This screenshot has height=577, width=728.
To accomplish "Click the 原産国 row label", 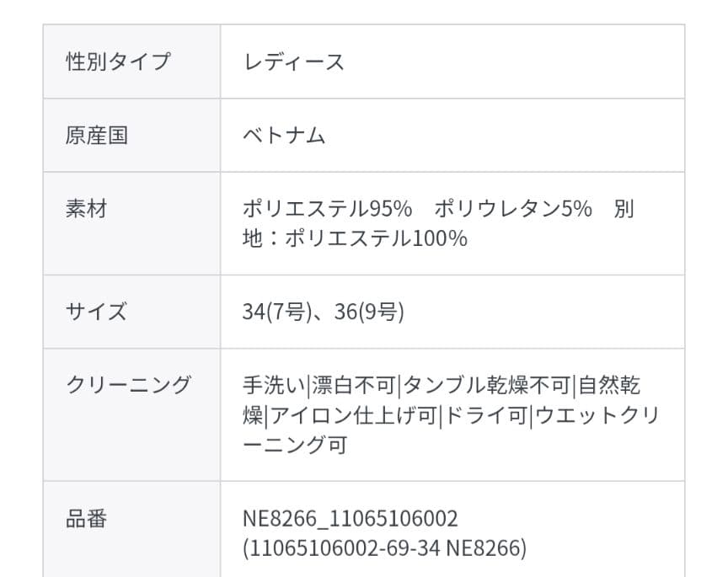I will pyautogui.click(x=97, y=135).
